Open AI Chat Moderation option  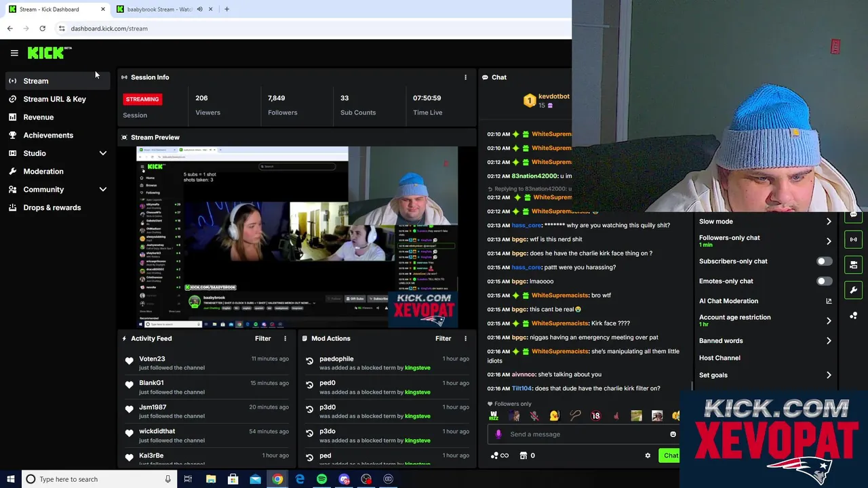coord(728,301)
